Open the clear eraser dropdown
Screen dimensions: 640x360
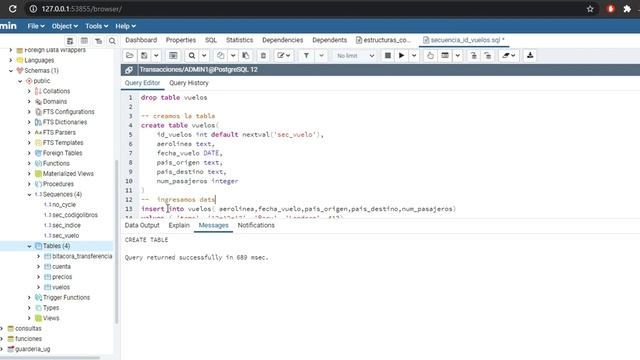[509, 56]
